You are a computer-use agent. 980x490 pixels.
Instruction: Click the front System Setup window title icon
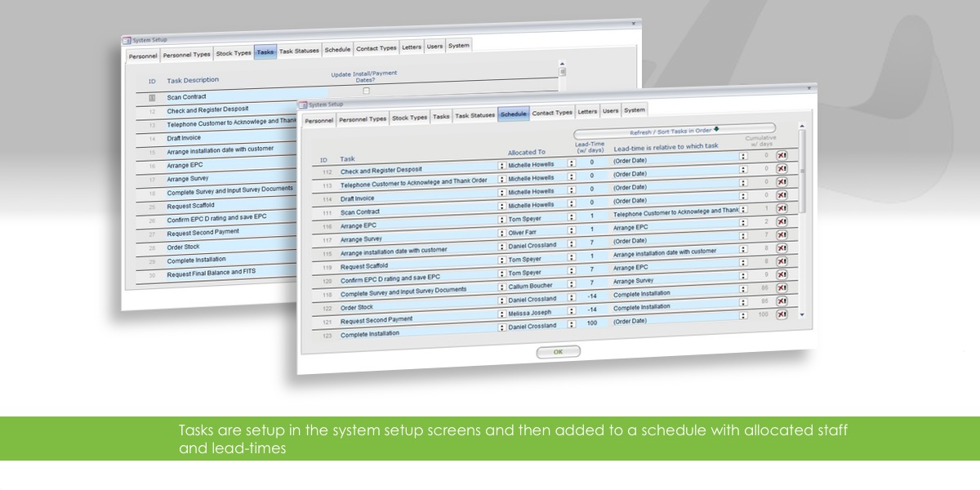tap(301, 105)
